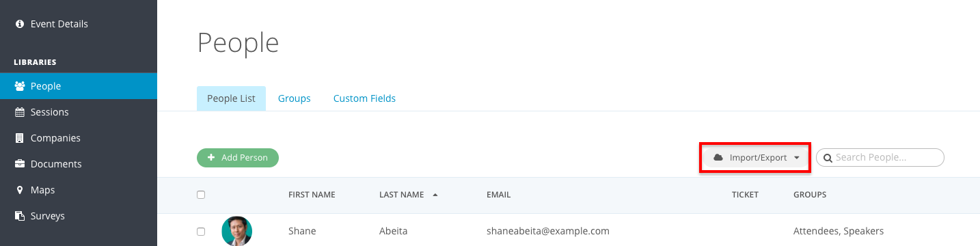Check the box for Shane Abeita
Screen dimensions: 980x246
pyautogui.click(x=201, y=232)
